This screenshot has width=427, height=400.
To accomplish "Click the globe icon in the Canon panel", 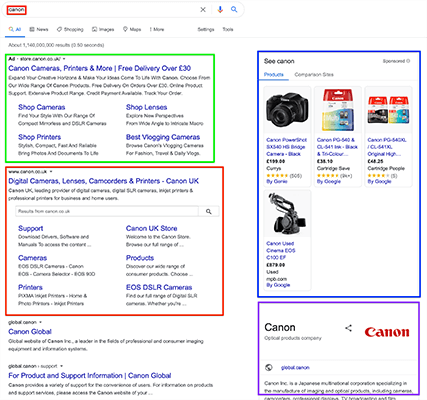I will [269, 367].
